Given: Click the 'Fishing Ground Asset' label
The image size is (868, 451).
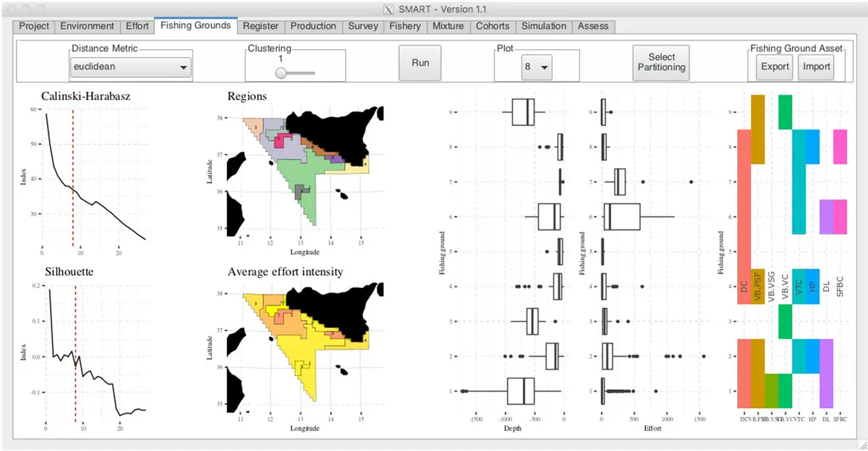Looking at the screenshot, I should 796,49.
